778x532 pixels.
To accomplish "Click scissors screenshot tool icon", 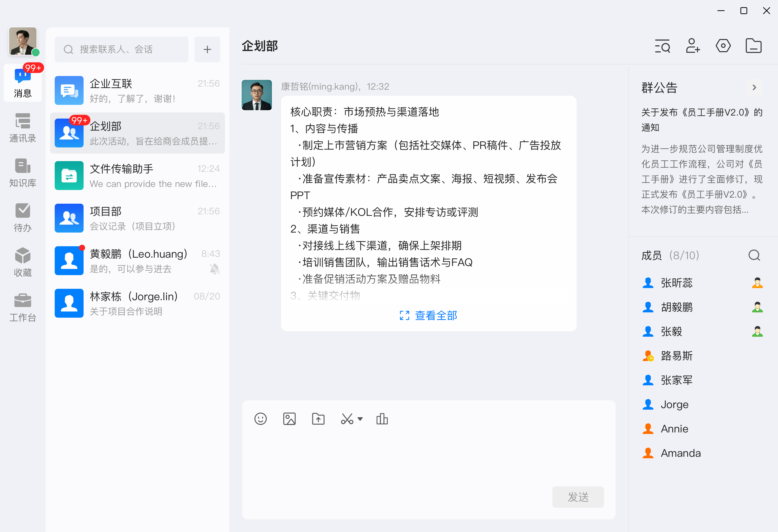I will tap(347, 419).
